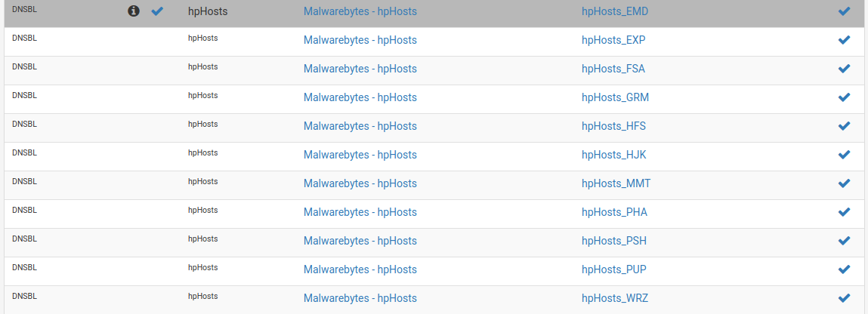Screen dimensions: 868x314
Task: Click the small hpHosts label in the hpHosts_PUP row
Action: [x=202, y=267]
